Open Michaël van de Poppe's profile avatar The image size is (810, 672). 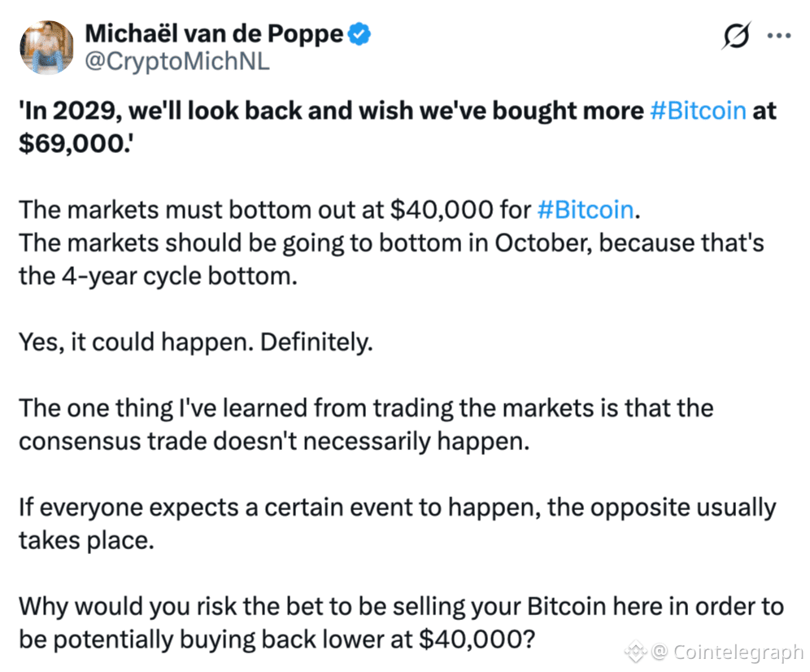tap(47, 47)
